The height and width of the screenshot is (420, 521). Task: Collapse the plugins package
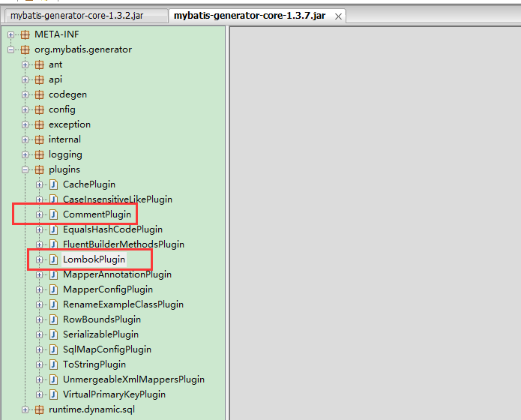(x=25, y=170)
